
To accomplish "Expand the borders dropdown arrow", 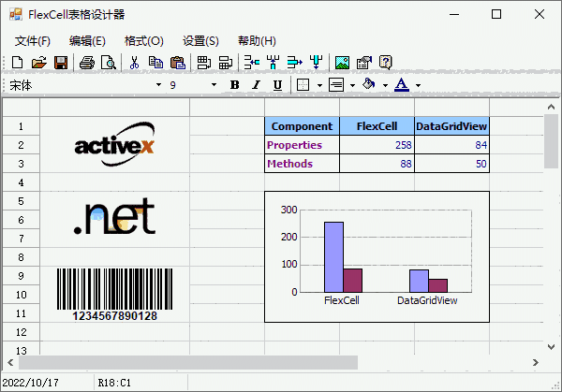I will [319, 85].
